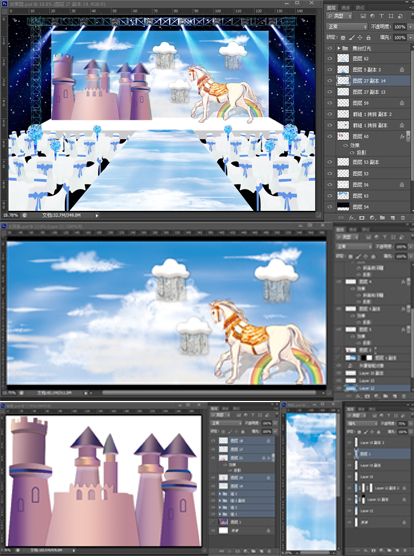Viewport: 414px width, 557px height.
Task: Expand the 舞台灯光 layer group
Action: pyautogui.click(x=339, y=48)
